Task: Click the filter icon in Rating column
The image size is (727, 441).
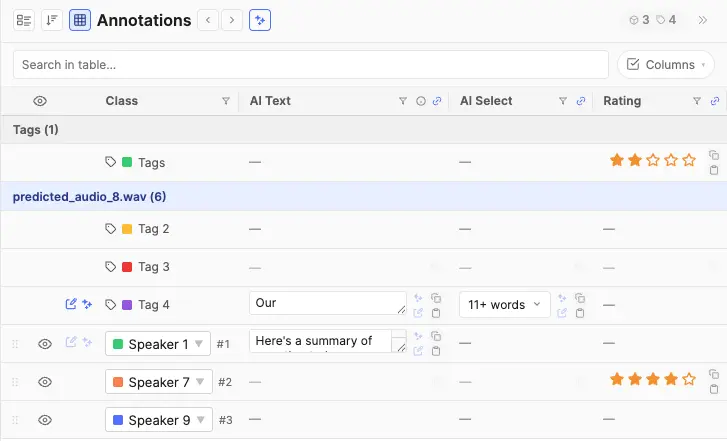Action: tap(697, 101)
